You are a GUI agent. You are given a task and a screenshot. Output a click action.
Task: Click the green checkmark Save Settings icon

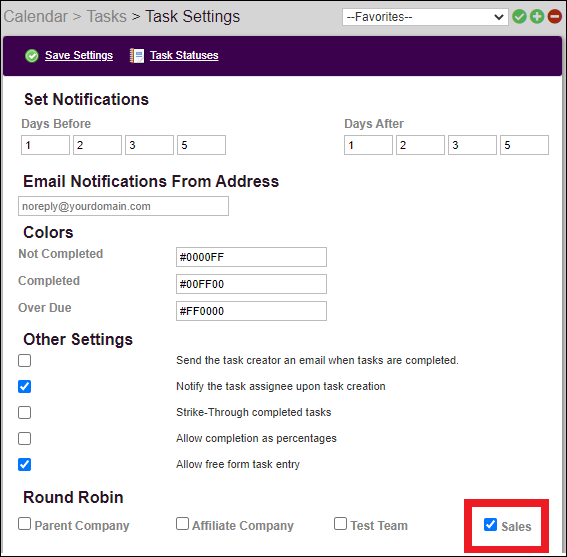[x=32, y=56]
